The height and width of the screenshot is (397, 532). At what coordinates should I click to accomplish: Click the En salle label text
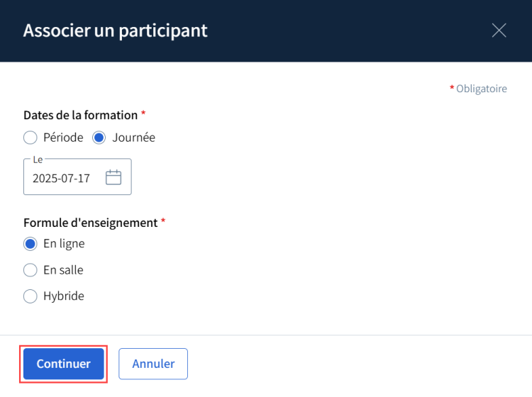point(63,270)
